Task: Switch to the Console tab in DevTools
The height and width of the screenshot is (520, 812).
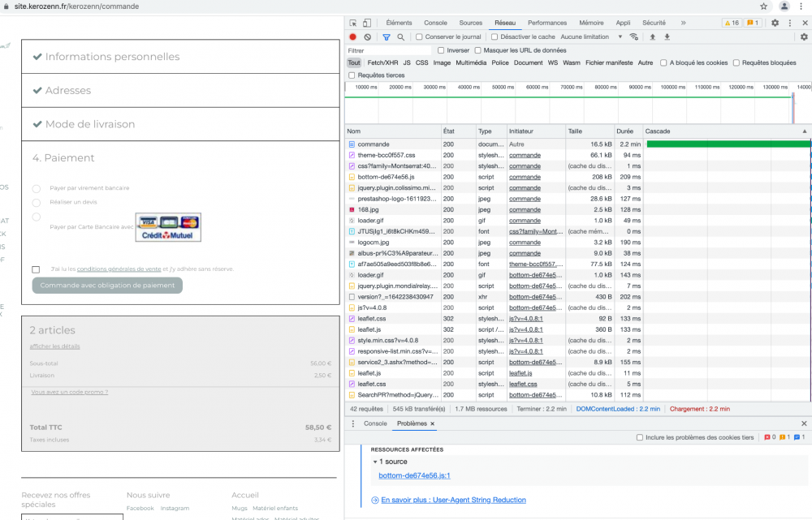Action: point(435,23)
